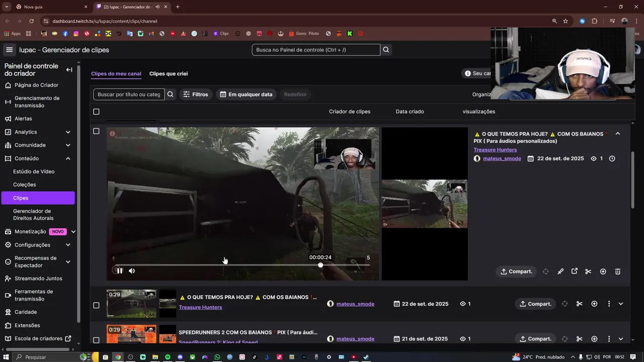Open Streamando Juntos in sidebar
Image resolution: width=644 pixels, height=362 pixels.
tap(38, 279)
